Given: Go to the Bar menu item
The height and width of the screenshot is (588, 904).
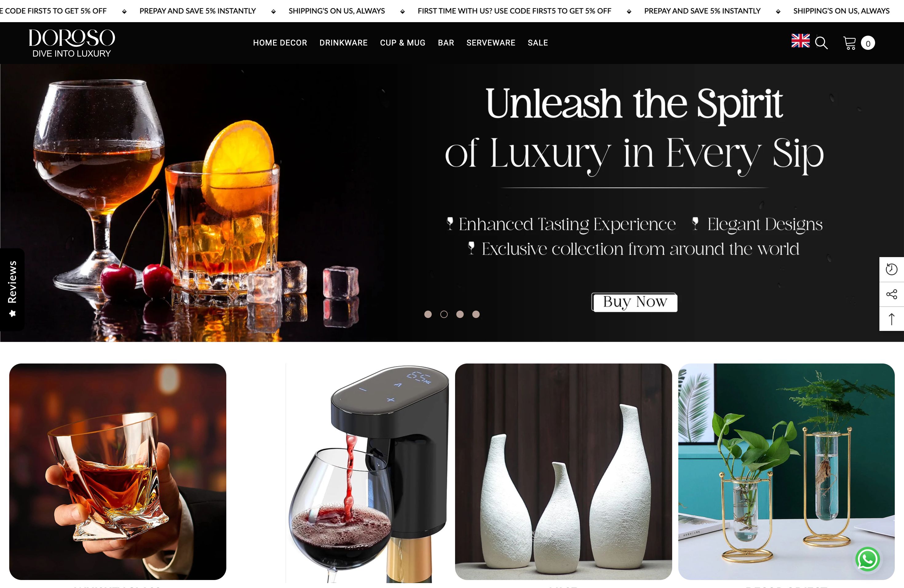Looking at the screenshot, I should pyautogui.click(x=446, y=43).
